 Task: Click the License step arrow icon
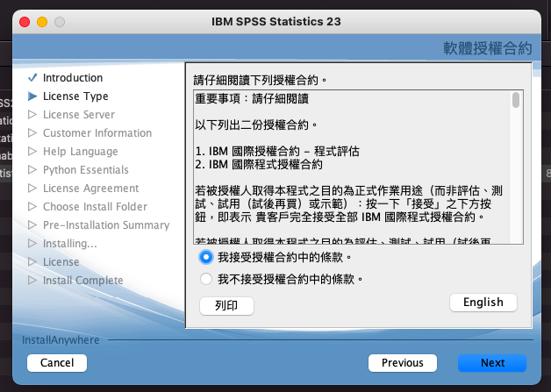(x=32, y=261)
